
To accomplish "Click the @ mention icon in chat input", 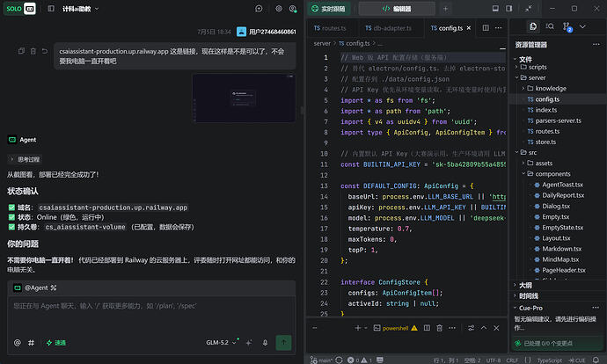I will point(18,343).
